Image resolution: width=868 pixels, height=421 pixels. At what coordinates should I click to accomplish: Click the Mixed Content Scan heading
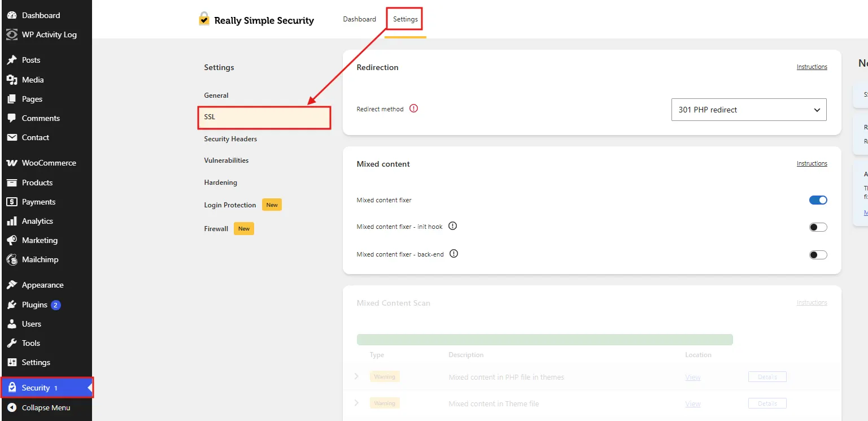coord(394,303)
